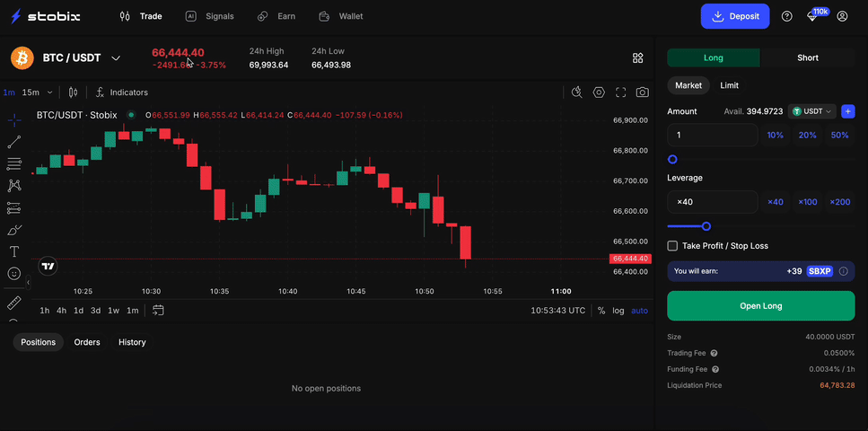
Task: Select the crosshair cursor tool
Action: (14, 119)
